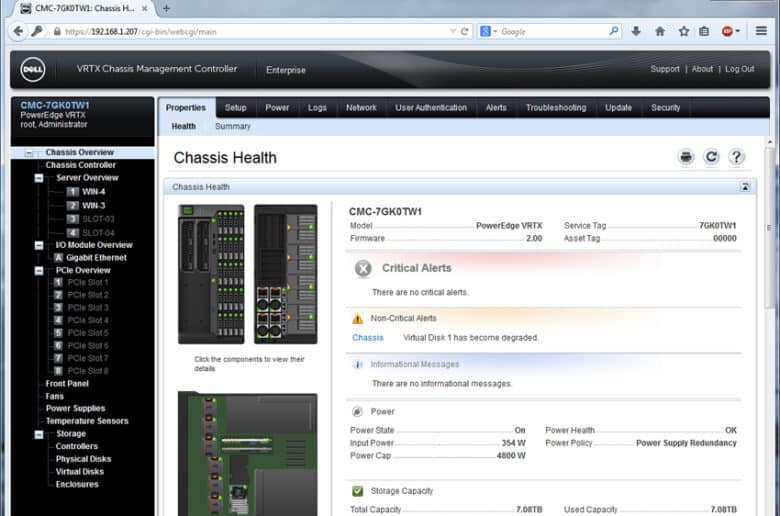This screenshot has width=780, height=516.
Task: Open browser downloads
Action: 636,31
